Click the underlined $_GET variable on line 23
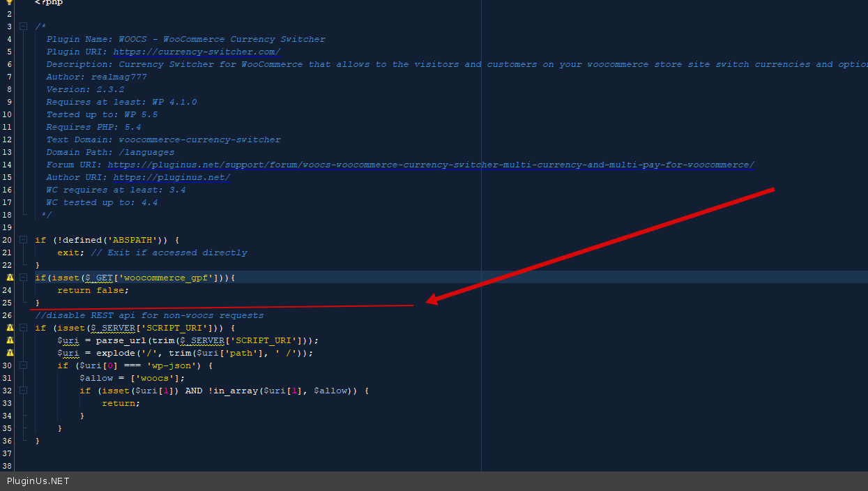Screen dimensions: 868x491 (x=100, y=278)
